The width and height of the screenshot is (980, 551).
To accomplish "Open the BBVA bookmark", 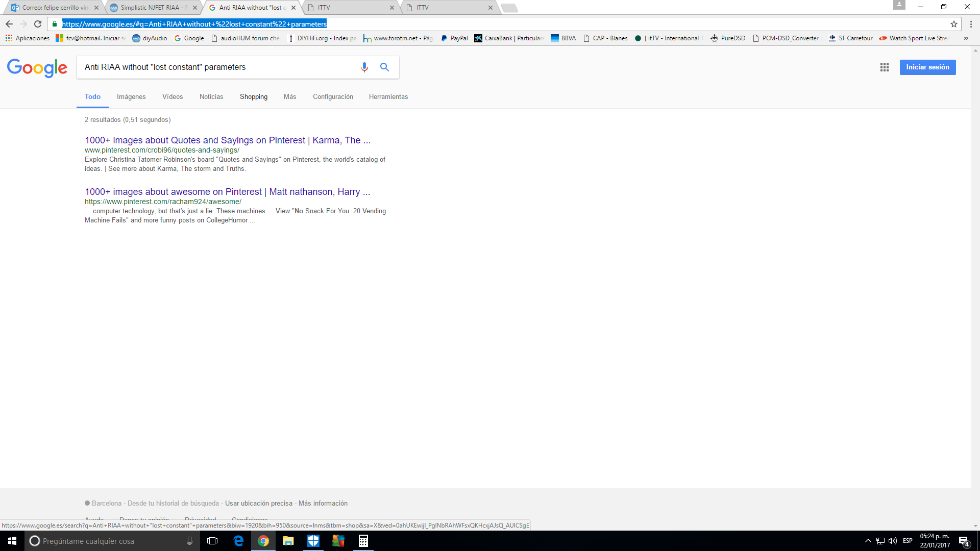I will [x=563, y=38].
